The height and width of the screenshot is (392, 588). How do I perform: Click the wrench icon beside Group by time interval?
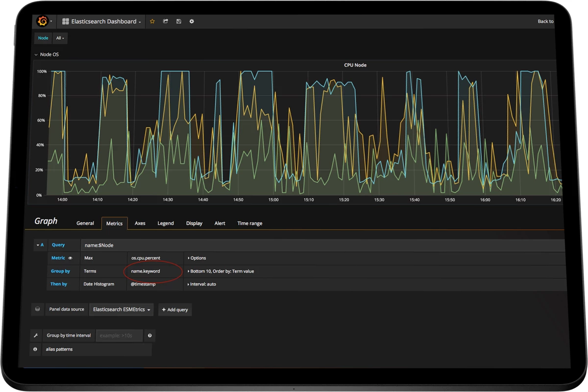tap(36, 336)
